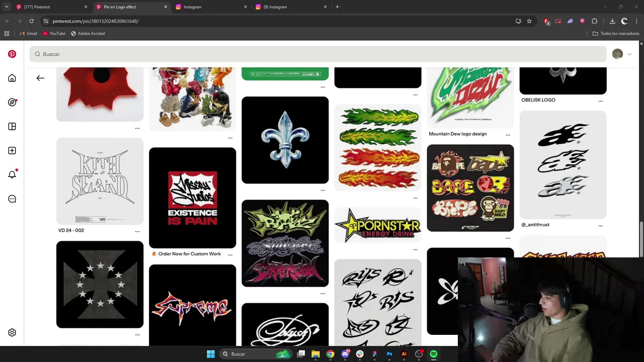Open more options under VD 24 - 002
This screenshot has width=644, height=362.
tap(137, 231)
